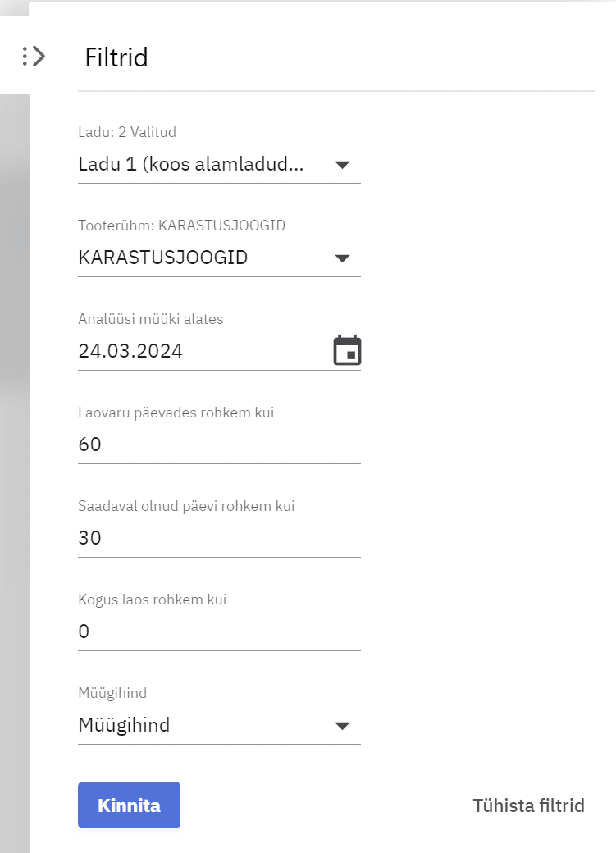
Task: Open the Tooterühm dropdown arrow
Action: click(343, 258)
